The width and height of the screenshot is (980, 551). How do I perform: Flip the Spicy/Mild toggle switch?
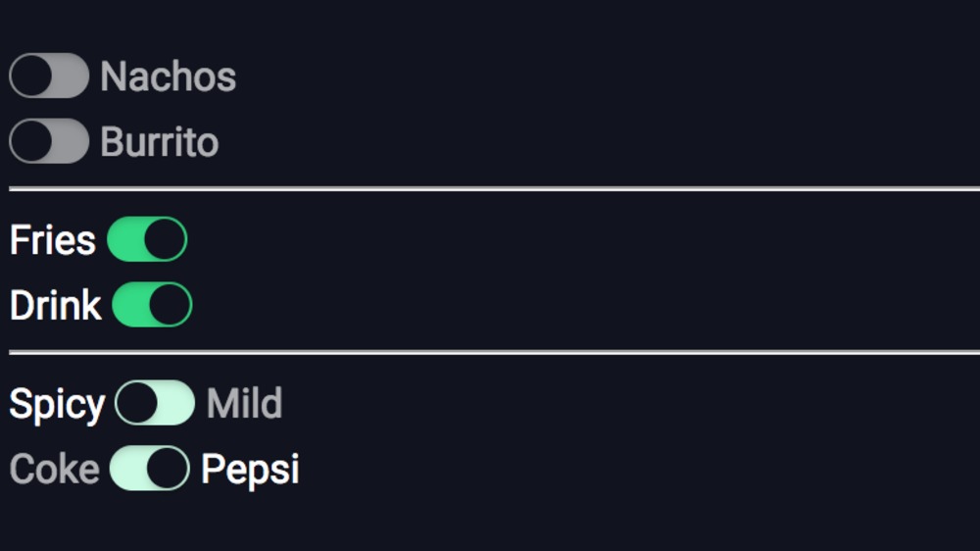click(x=155, y=403)
